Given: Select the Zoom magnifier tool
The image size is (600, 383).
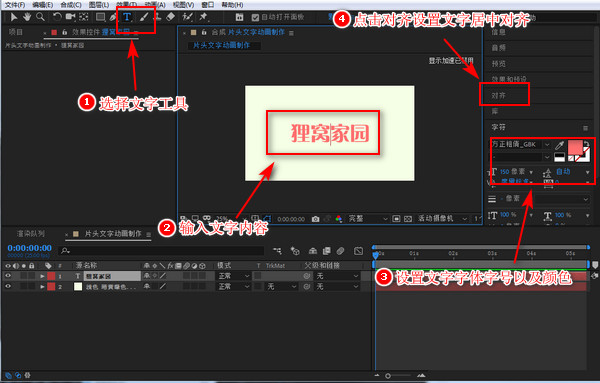Looking at the screenshot, I should (40, 17).
